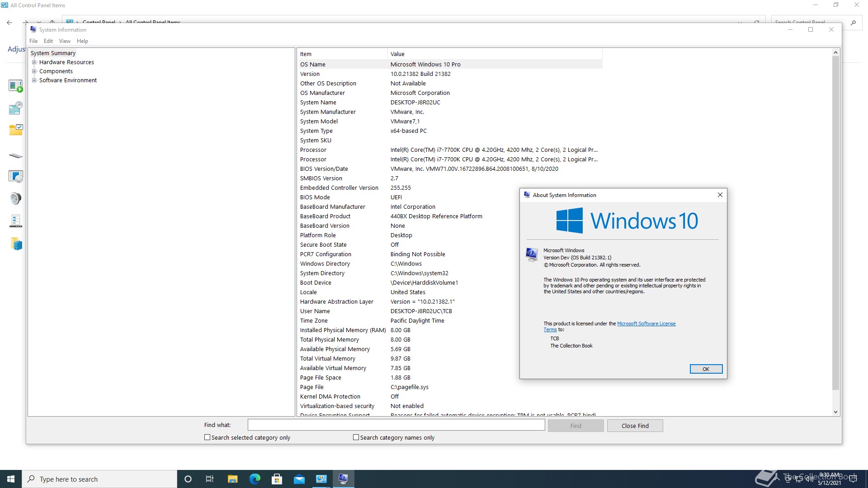Open the Windows Start menu
Viewport: 868px width, 488px height.
11,479
